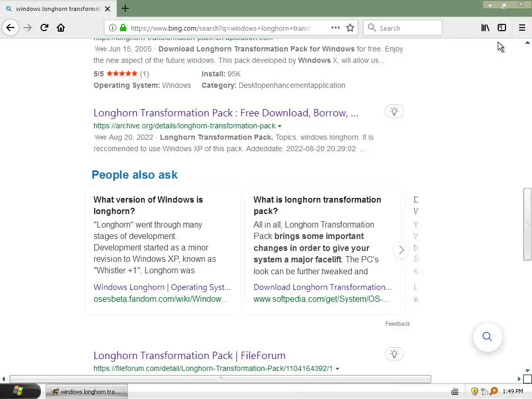The height and width of the screenshot is (399, 532).
Task: Show next People also ask card
Action: 401,250
